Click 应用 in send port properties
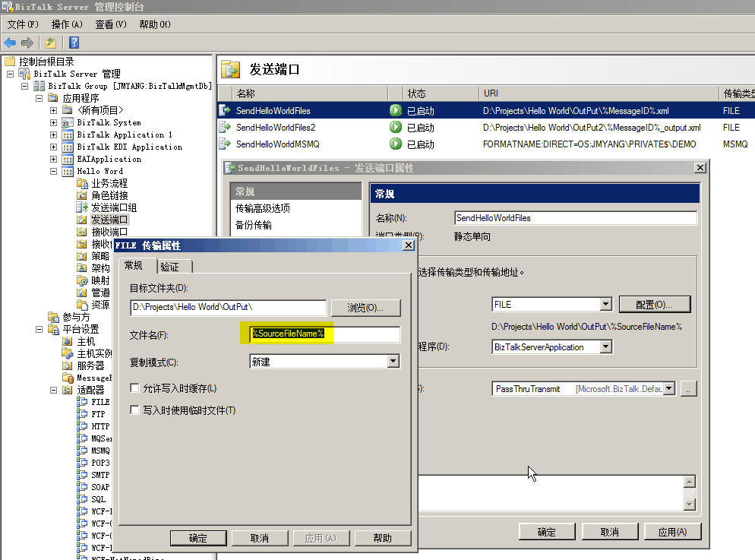755x560 pixels. click(673, 532)
